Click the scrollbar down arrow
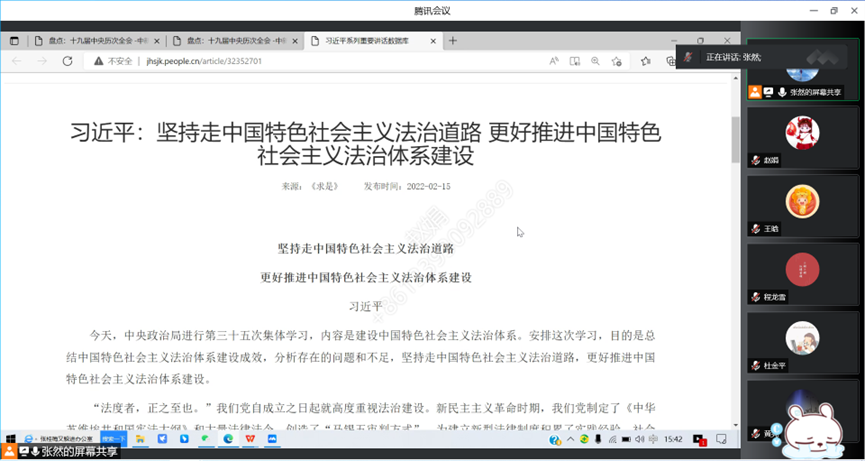This screenshot has width=865, height=461. click(x=735, y=425)
